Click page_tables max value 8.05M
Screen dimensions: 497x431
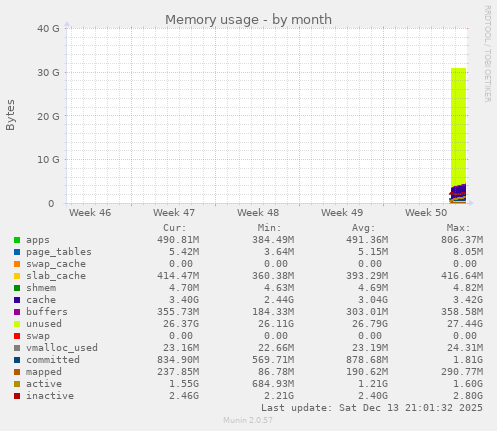468,252
